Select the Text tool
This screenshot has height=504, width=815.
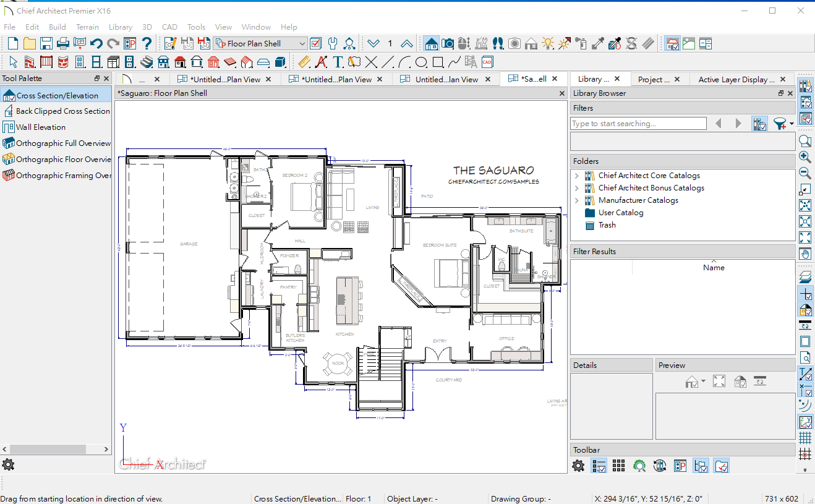pyautogui.click(x=338, y=62)
